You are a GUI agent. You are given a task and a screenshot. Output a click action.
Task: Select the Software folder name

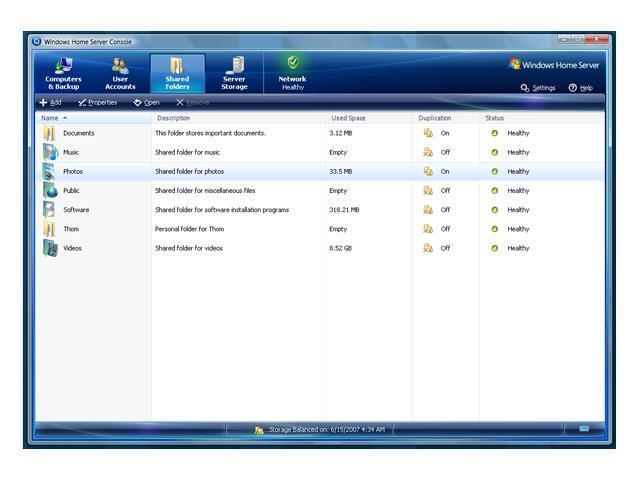click(76, 210)
